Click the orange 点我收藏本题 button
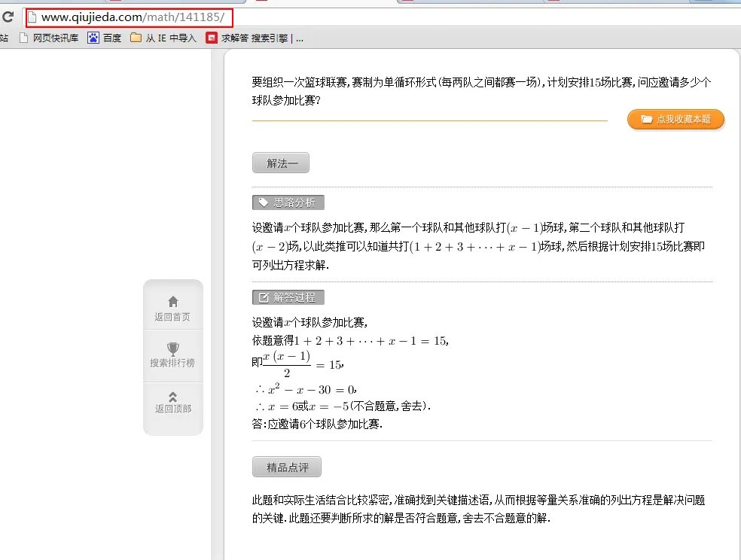 (x=675, y=119)
